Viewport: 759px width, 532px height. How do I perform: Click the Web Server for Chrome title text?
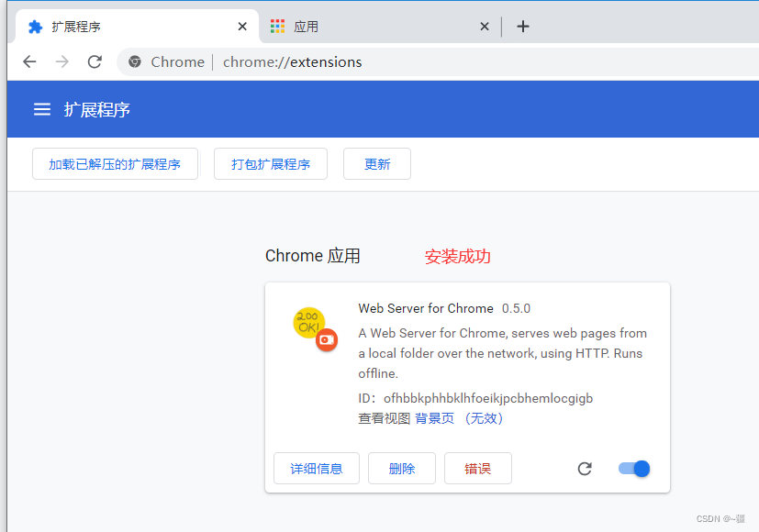[x=426, y=308]
